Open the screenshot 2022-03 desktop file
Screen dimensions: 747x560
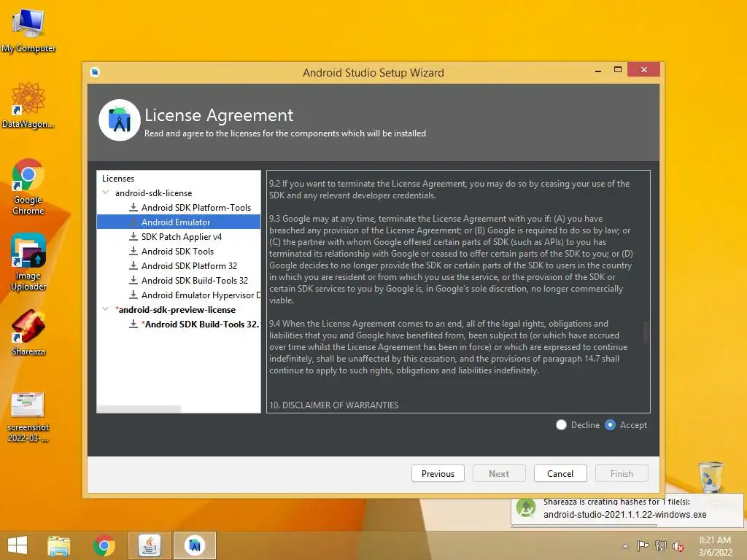coord(28,418)
